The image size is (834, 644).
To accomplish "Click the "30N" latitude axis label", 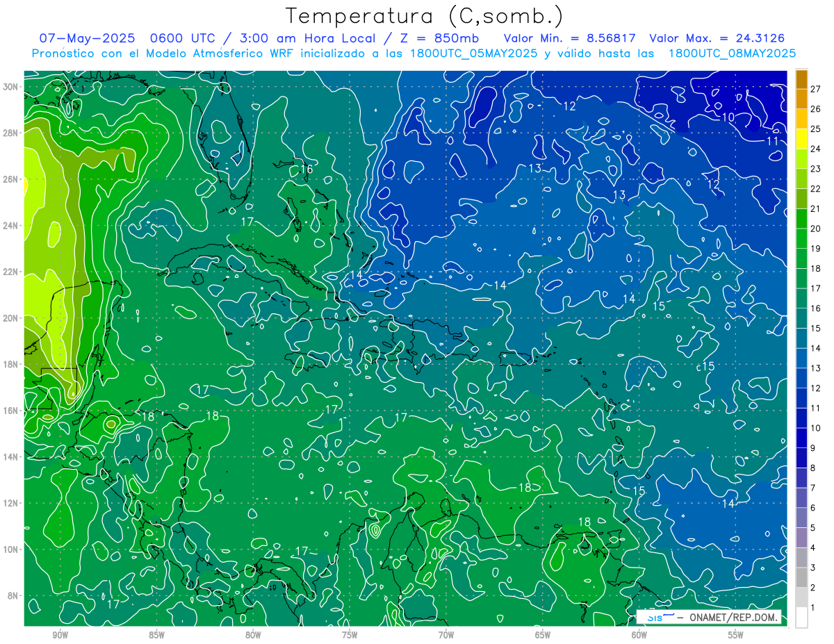I will pyautogui.click(x=10, y=86).
